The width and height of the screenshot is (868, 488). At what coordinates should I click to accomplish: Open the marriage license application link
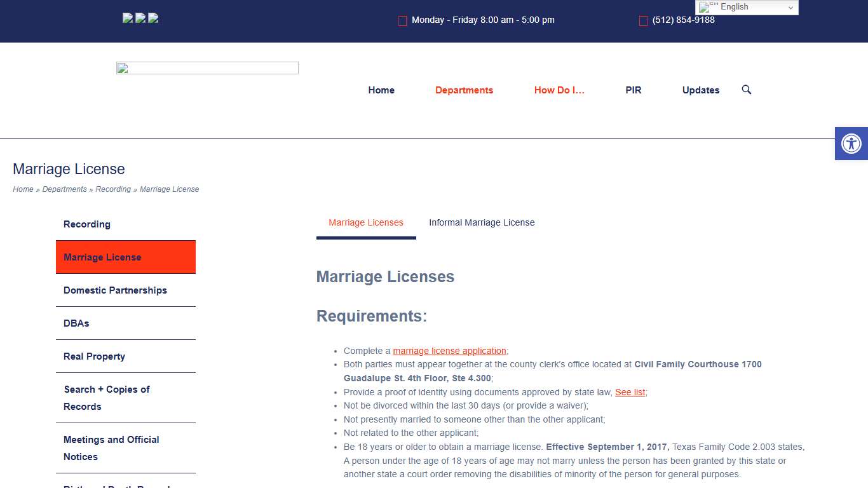point(449,351)
